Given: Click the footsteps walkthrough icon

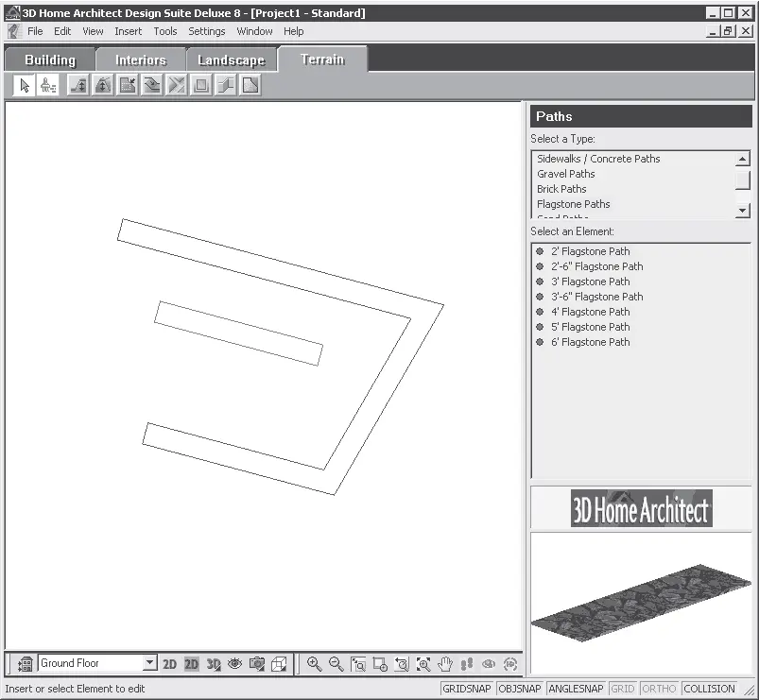Looking at the screenshot, I should 467,664.
